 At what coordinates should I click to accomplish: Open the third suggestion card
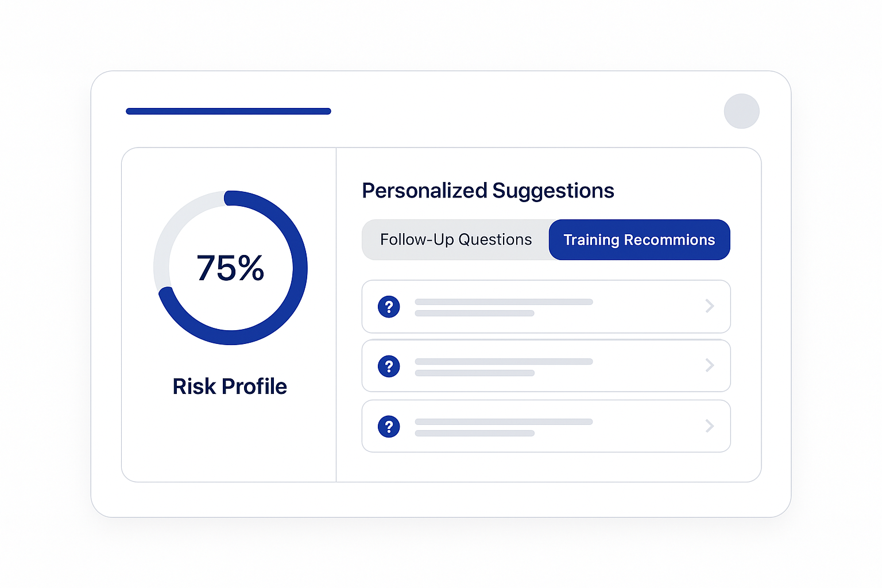pyautogui.click(x=546, y=426)
